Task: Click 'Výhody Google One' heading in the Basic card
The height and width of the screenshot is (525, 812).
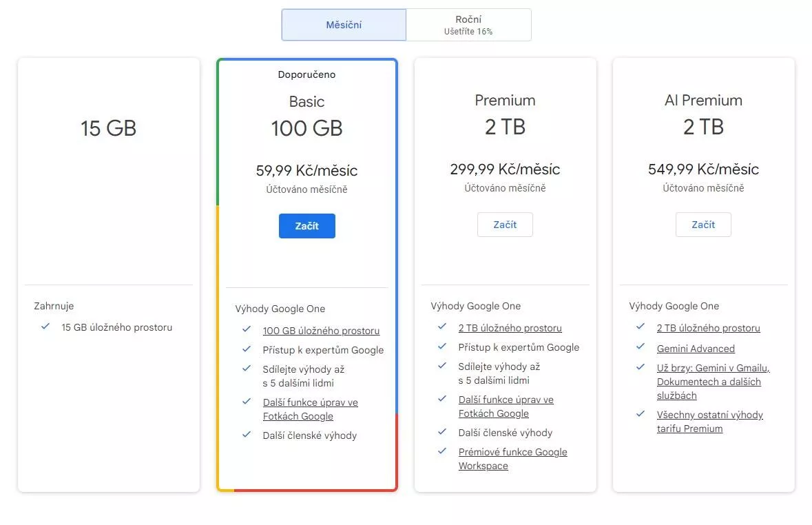Action: (280, 309)
